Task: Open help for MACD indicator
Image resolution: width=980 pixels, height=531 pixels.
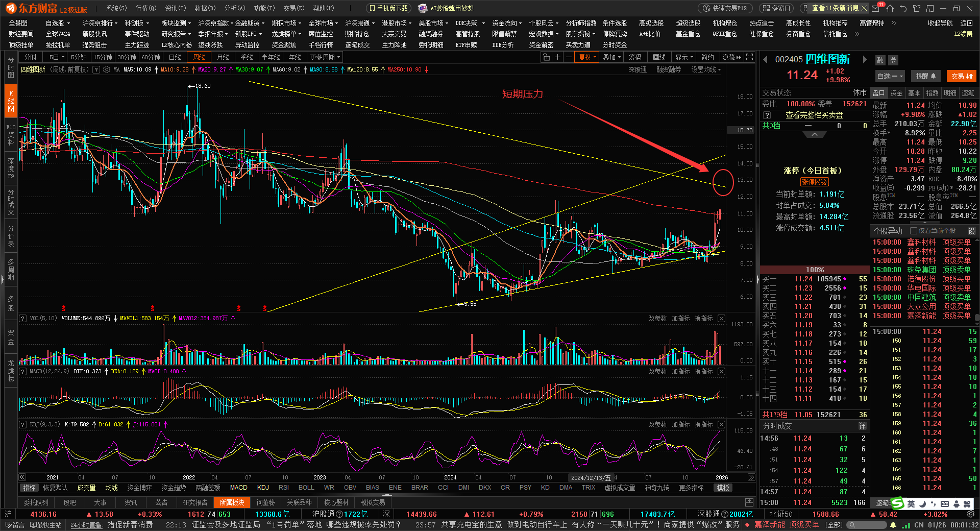Action: [23, 371]
